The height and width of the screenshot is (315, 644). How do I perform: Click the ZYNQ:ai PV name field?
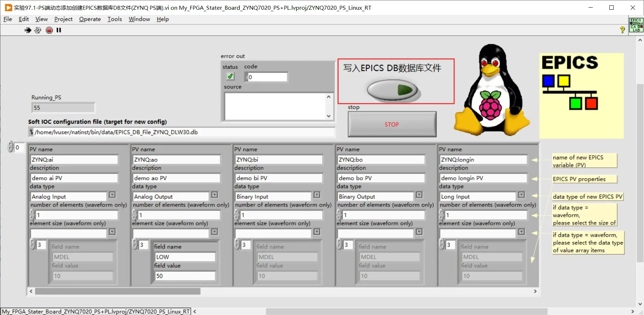(74, 159)
